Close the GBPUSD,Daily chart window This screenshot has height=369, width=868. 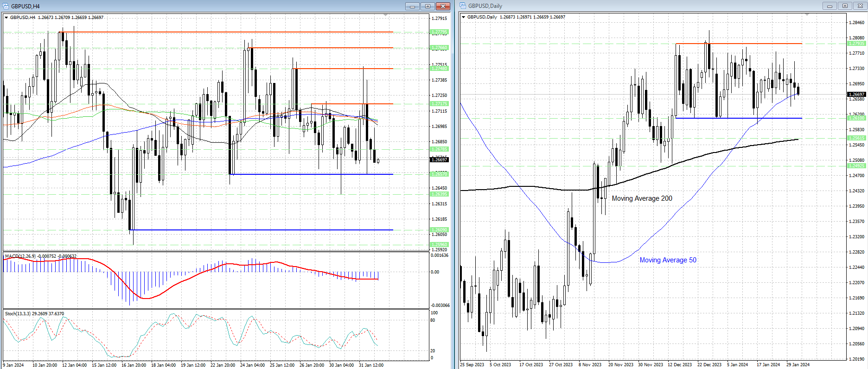click(x=860, y=6)
